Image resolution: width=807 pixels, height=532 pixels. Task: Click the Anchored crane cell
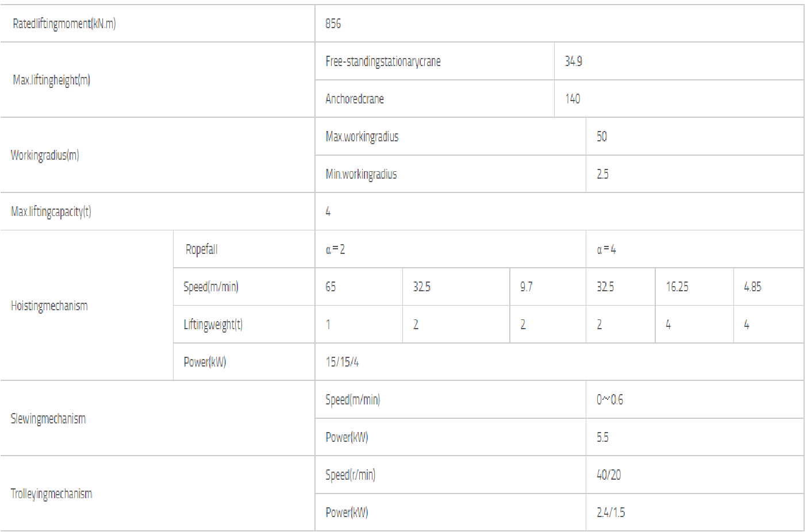pyautogui.click(x=355, y=99)
